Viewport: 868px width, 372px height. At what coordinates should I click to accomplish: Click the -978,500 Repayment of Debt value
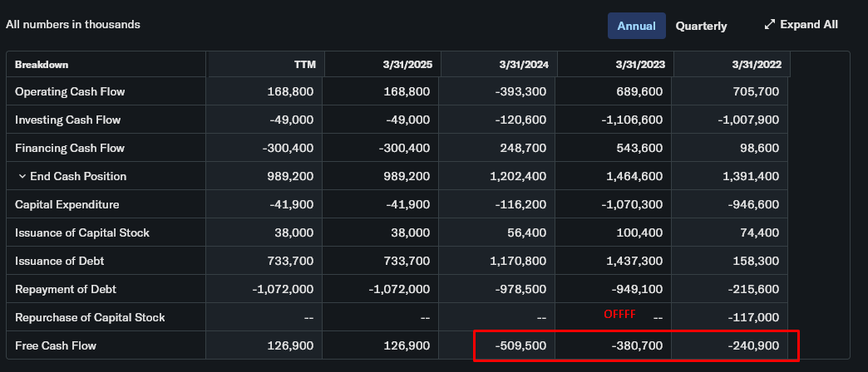coord(521,289)
